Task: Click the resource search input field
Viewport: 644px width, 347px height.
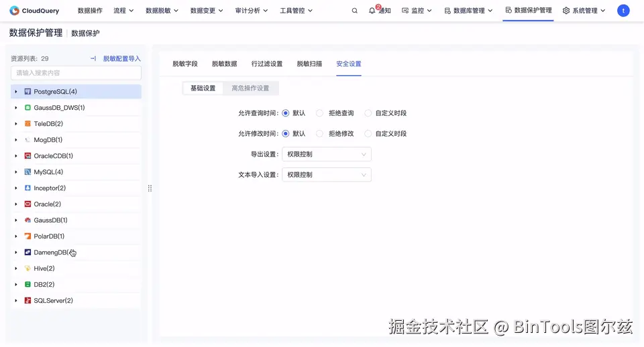Action: 76,73
